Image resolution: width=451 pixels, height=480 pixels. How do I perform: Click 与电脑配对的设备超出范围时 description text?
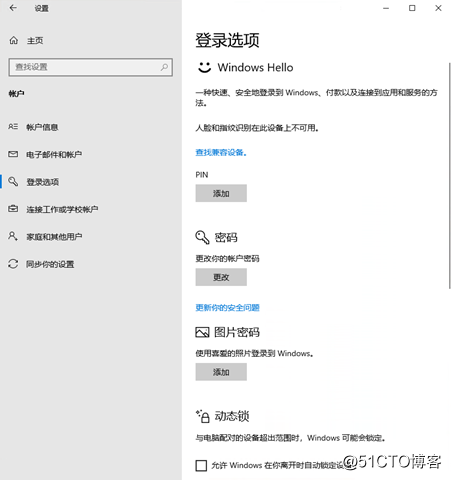tap(290, 438)
